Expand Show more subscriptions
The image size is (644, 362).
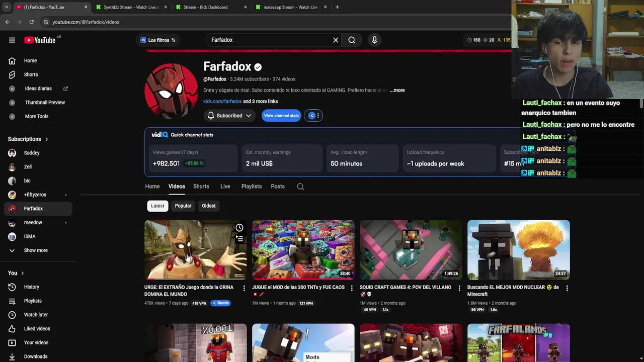tap(36, 250)
